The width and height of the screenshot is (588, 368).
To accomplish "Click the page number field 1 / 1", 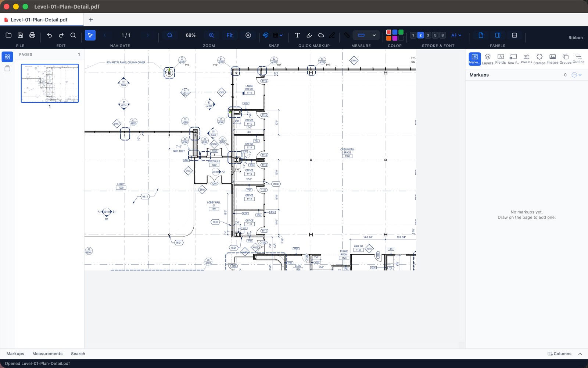I will [126, 35].
